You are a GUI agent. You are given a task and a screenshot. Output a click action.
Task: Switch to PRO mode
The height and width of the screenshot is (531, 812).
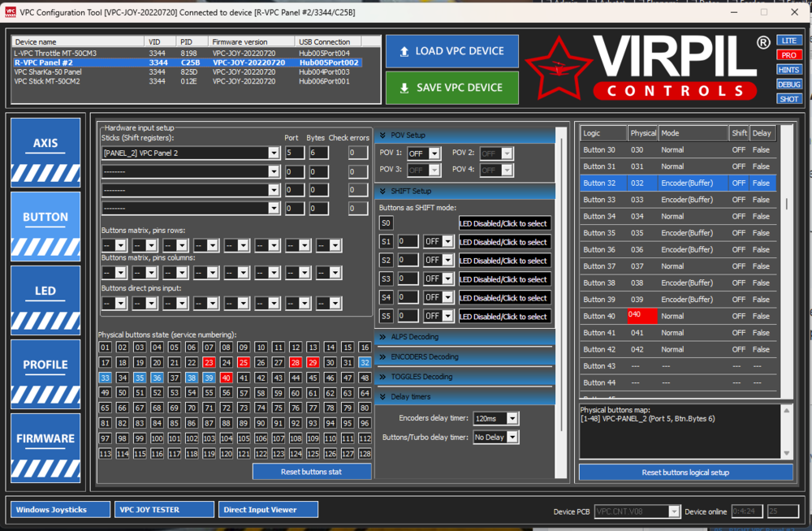click(788, 55)
